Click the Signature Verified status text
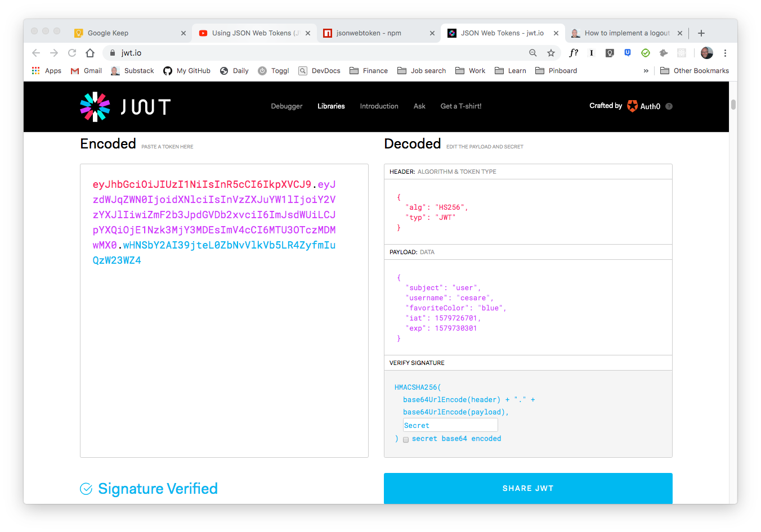 click(158, 489)
